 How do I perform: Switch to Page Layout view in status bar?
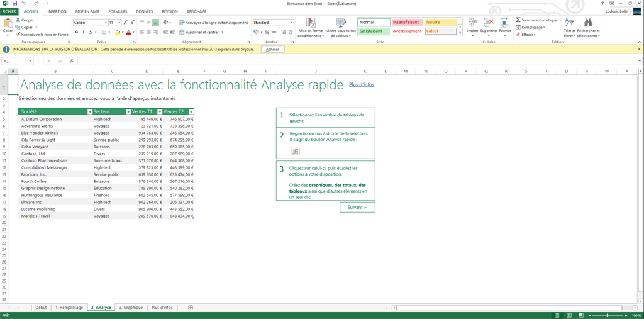[x=569, y=315]
